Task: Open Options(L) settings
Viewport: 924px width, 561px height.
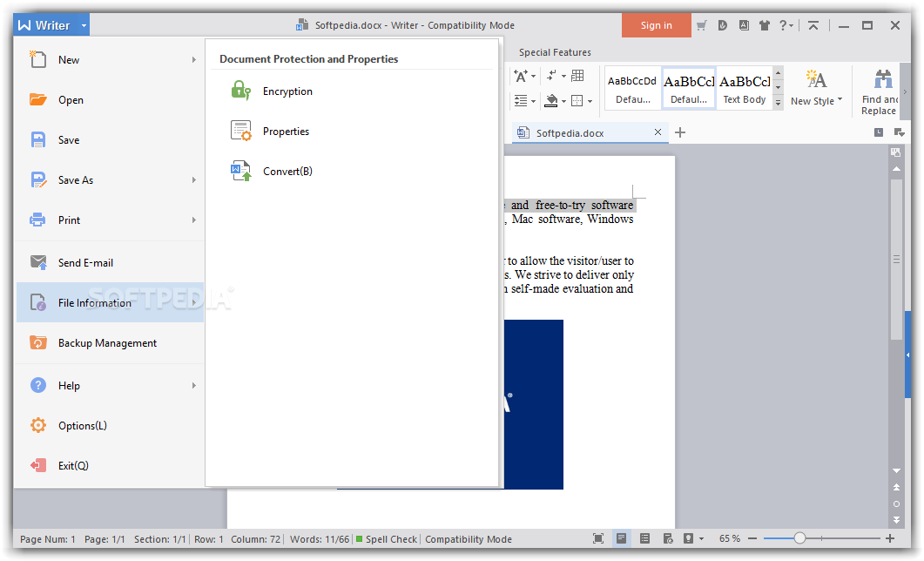Action: 111,425
